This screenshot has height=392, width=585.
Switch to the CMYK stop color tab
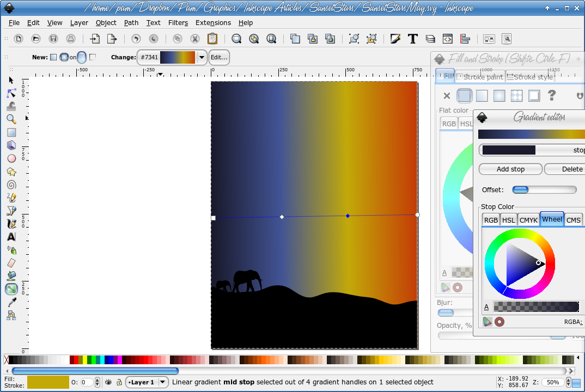point(528,220)
